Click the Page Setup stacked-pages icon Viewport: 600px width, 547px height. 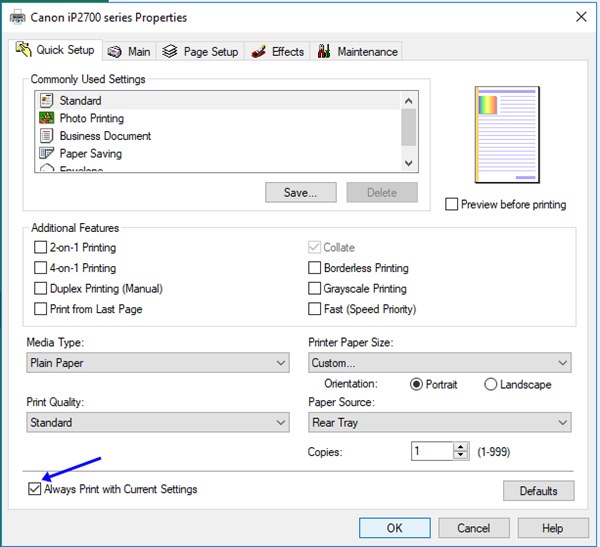170,51
